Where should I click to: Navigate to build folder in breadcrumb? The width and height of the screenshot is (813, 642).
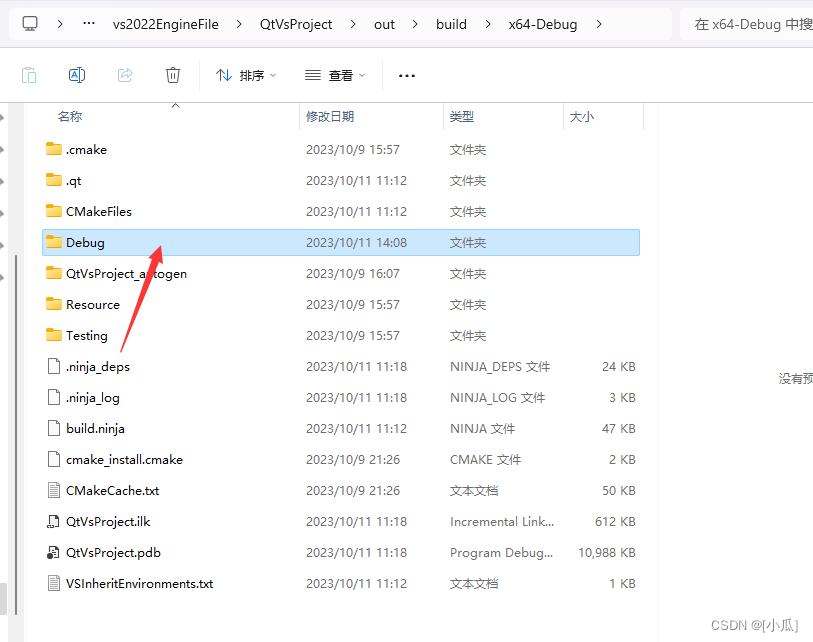(451, 24)
